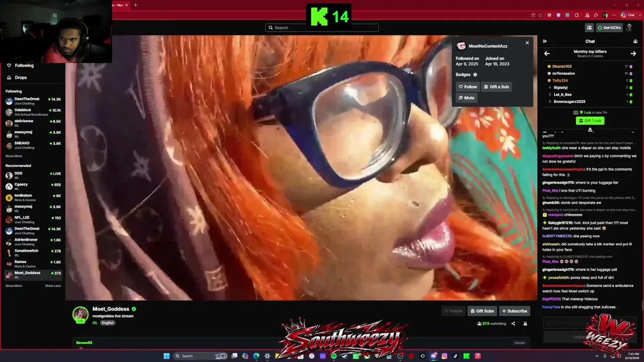This screenshot has height=362, width=644.
Task: Click the Get KICKs button
Action: click(x=609, y=28)
